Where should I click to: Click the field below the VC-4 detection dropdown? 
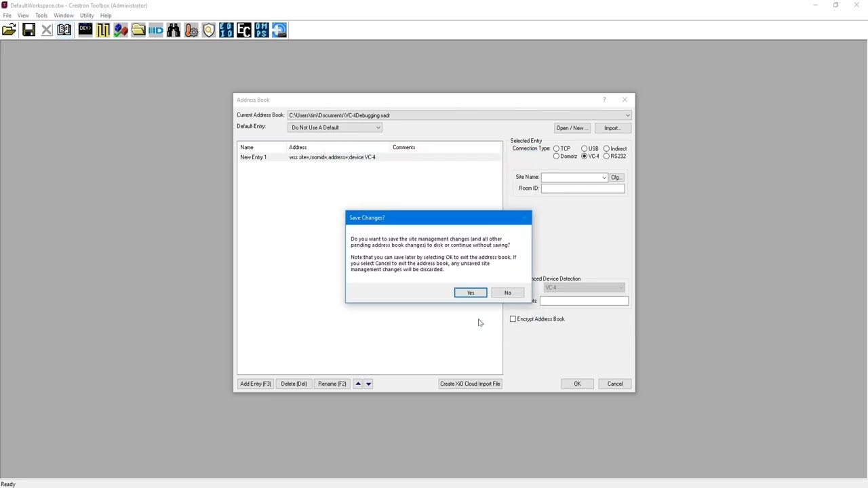[584, 301]
